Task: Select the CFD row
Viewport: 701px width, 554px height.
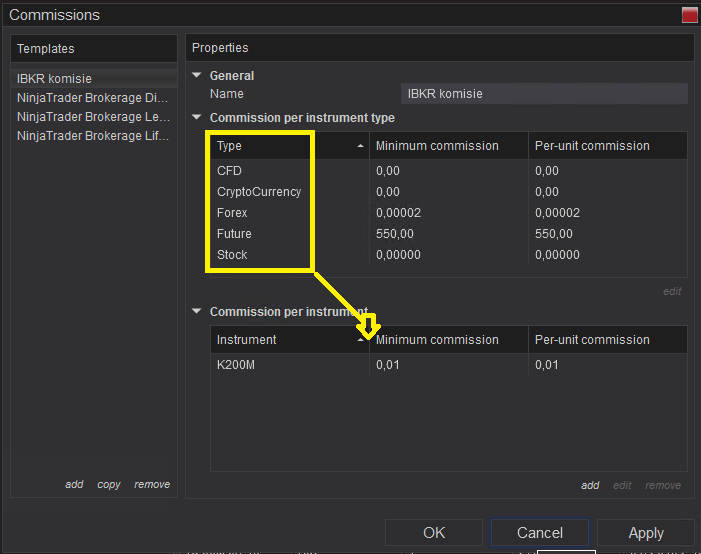Action: (449, 171)
